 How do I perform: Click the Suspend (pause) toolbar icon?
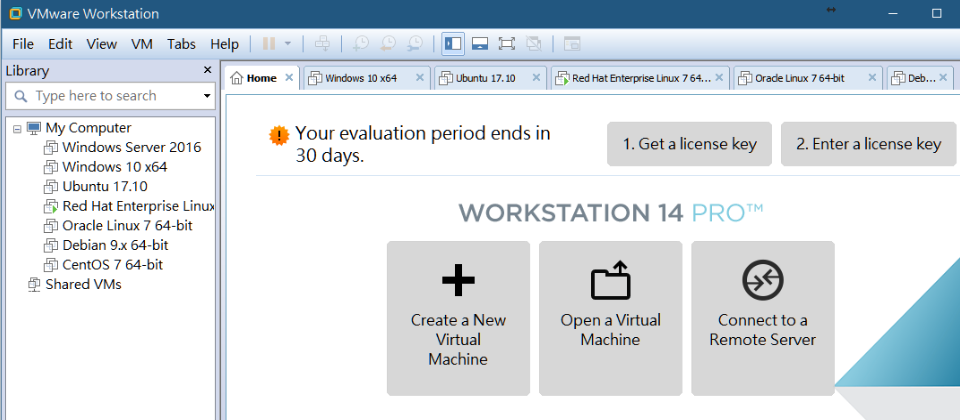pyautogui.click(x=269, y=43)
